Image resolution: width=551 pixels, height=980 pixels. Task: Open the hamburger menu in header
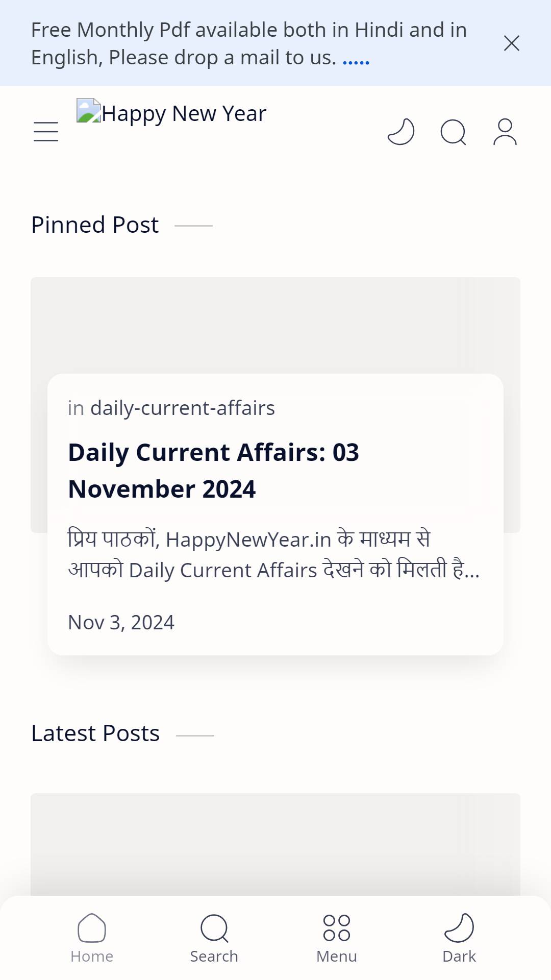pos(46,132)
